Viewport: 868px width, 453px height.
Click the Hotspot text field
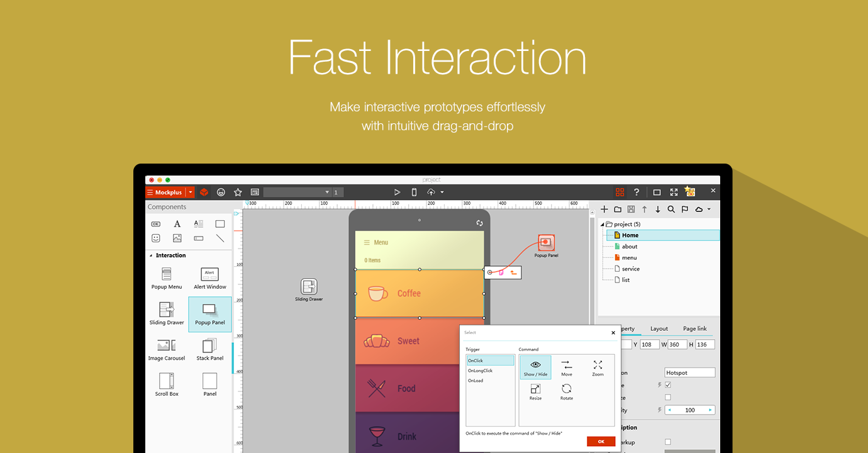[x=690, y=372]
